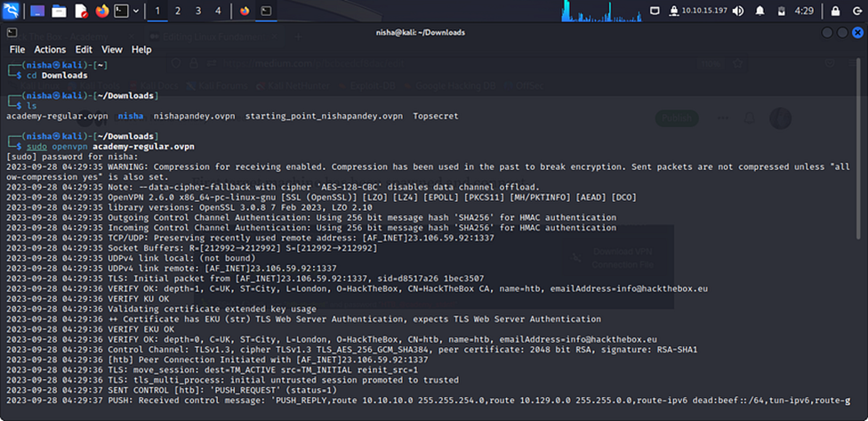Image resolution: width=868 pixels, height=421 pixels.
Task: Click the Topsecret entry in the ls output
Action: point(436,116)
